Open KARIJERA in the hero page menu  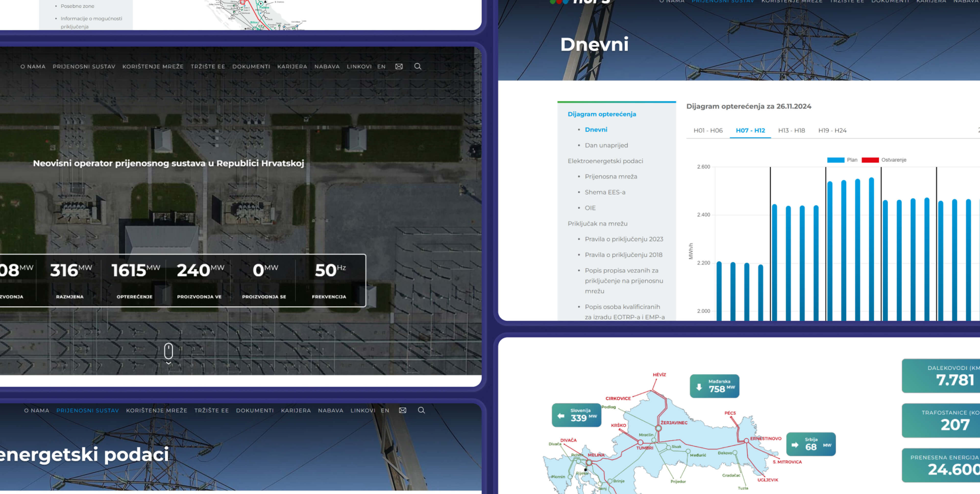(x=292, y=66)
